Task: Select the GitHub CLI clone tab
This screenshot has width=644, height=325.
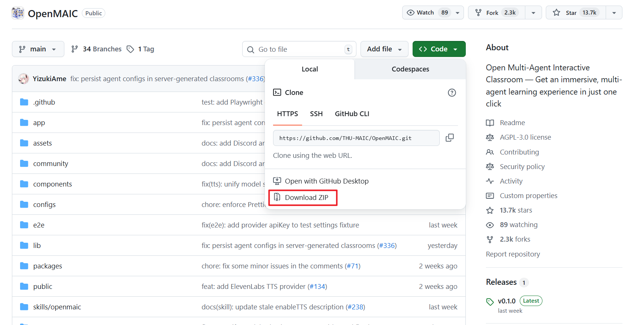Action: [352, 114]
